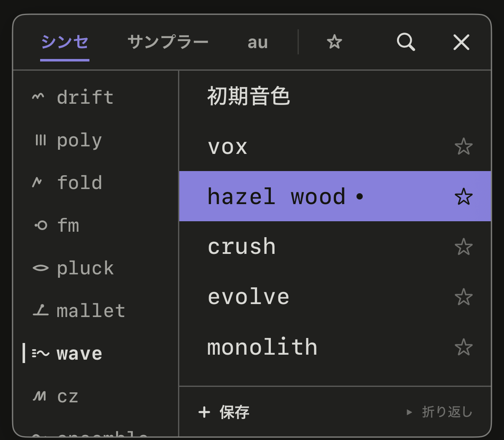Toggle the monolith preset star
The height and width of the screenshot is (440, 504).
pyautogui.click(x=463, y=347)
